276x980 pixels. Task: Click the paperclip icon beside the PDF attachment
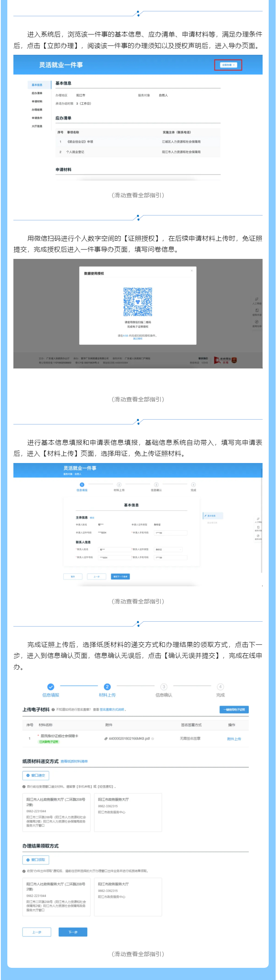pyautogui.click(x=106, y=739)
